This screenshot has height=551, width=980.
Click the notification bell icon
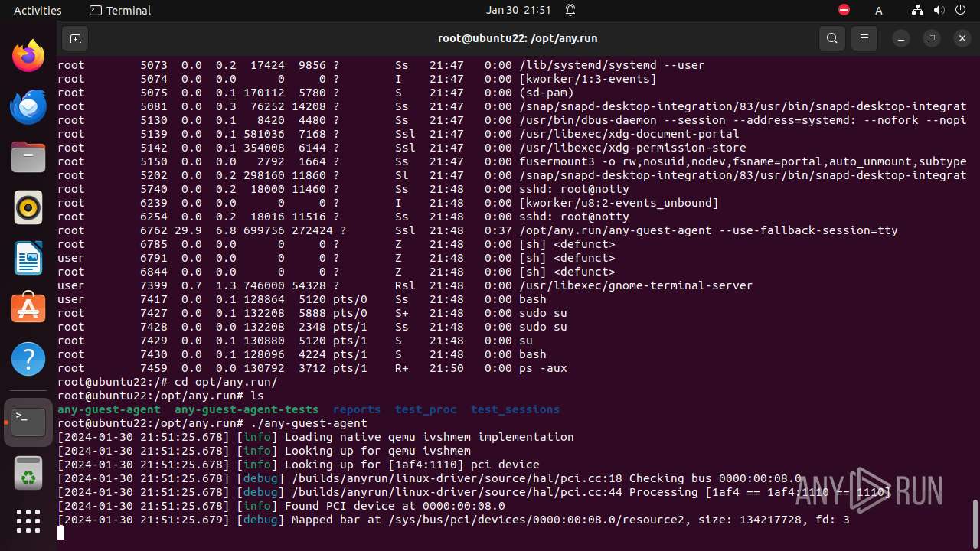(x=570, y=10)
